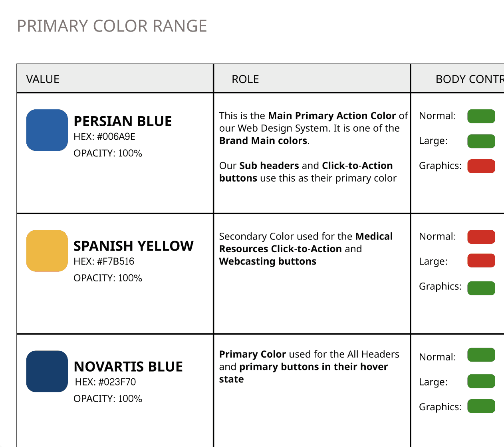This screenshot has height=447, width=504.
Task: Click the Spanish Yellow color swatch
Action: (47, 251)
